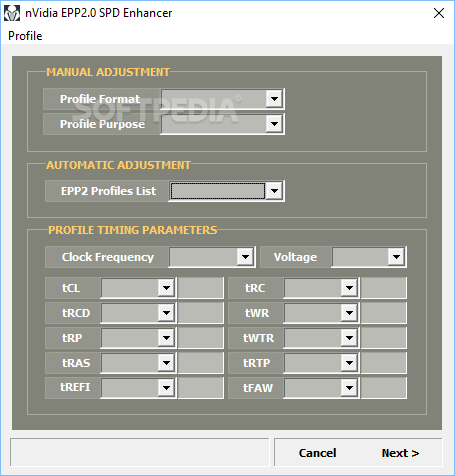Click the value field beside tRAS dropdown
The width and height of the screenshot is (455, 476).
pyautogui.click(x=201, y=363)
